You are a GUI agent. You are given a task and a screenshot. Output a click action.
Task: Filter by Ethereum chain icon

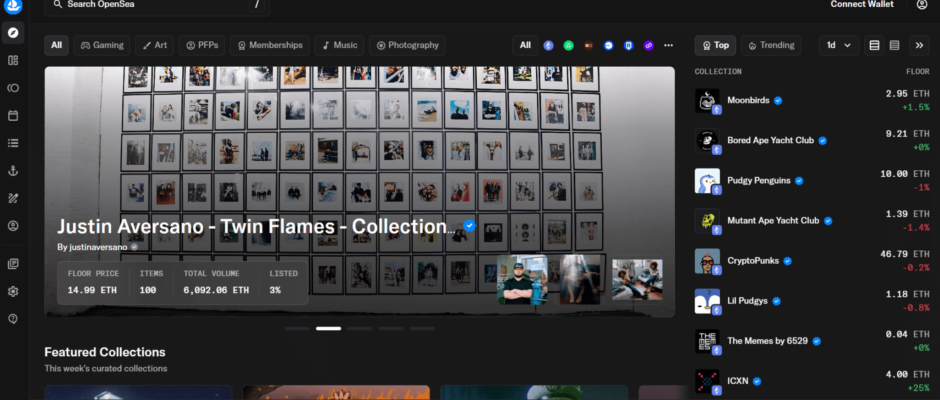(x=548, y=45)
